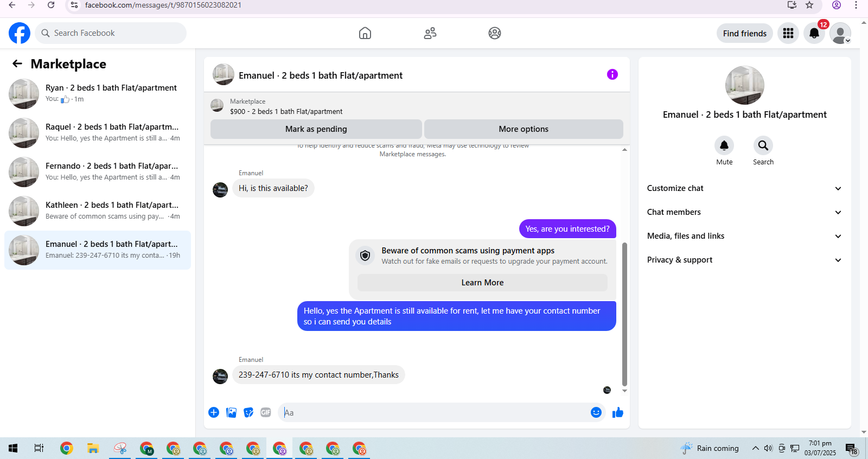This screenshot has width=868, height=459.
Task: Click the More options button
Action: pos(524,129)
